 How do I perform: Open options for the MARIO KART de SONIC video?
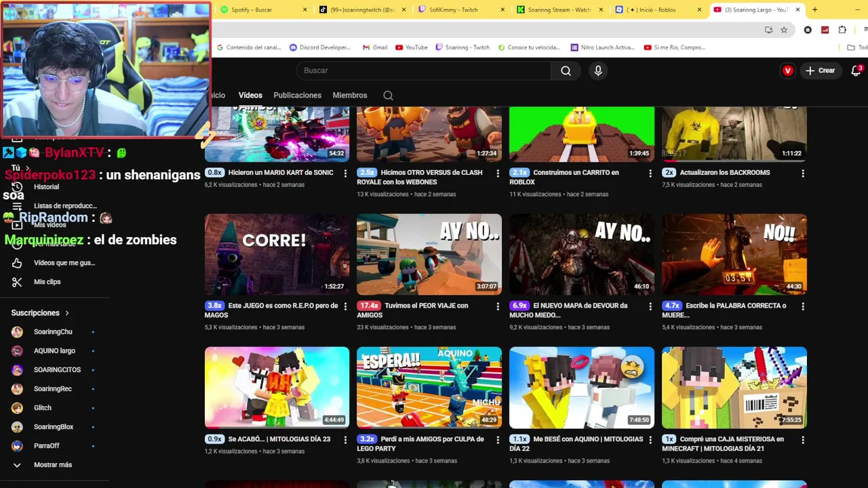click(345, 174)
